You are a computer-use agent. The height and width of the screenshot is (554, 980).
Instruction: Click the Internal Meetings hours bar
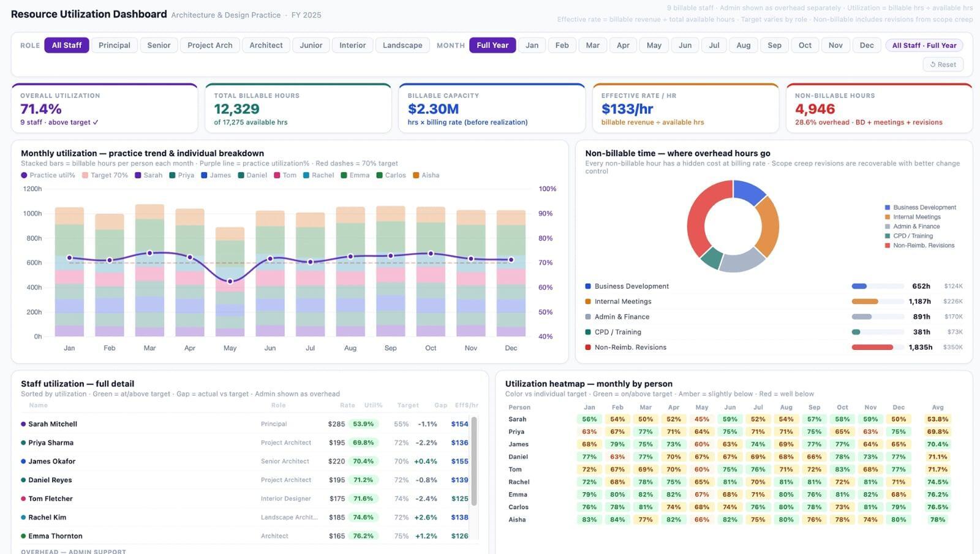(865, 302)
